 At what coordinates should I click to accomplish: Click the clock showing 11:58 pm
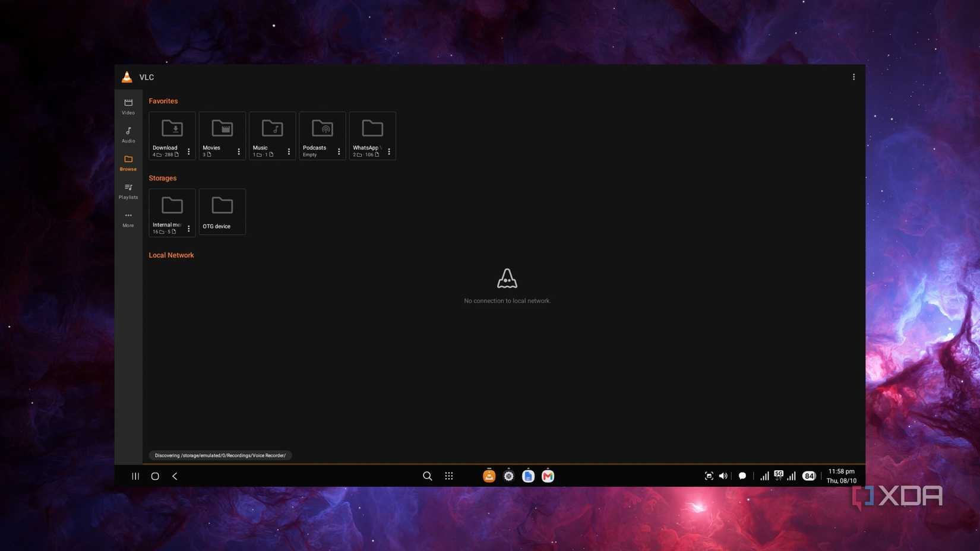pos(842,471)
